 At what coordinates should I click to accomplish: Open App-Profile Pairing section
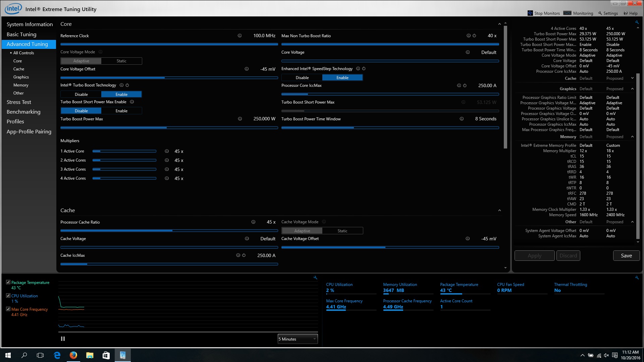click(29, 132)
